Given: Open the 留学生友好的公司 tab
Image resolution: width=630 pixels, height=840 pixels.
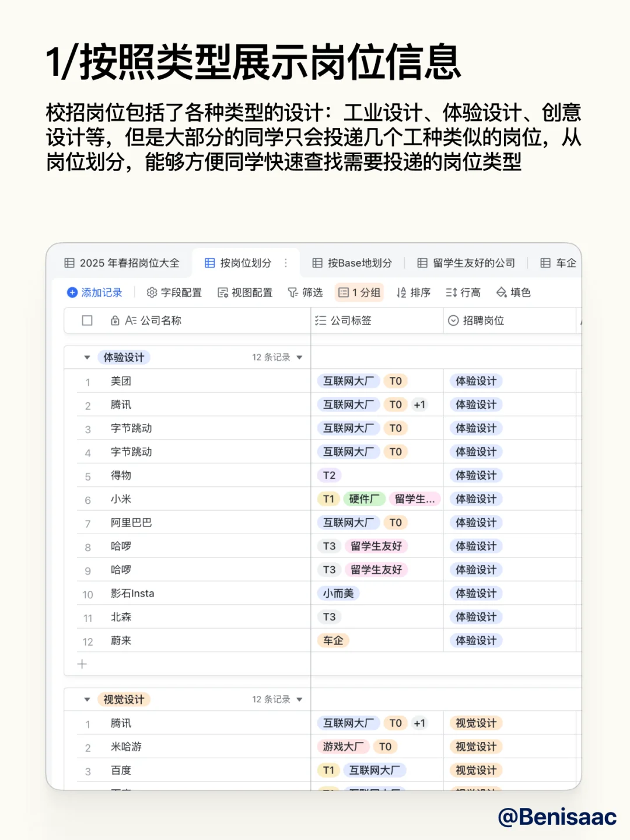Looking at the screenshot, I should pyautogui.click(x=466, y=263).
